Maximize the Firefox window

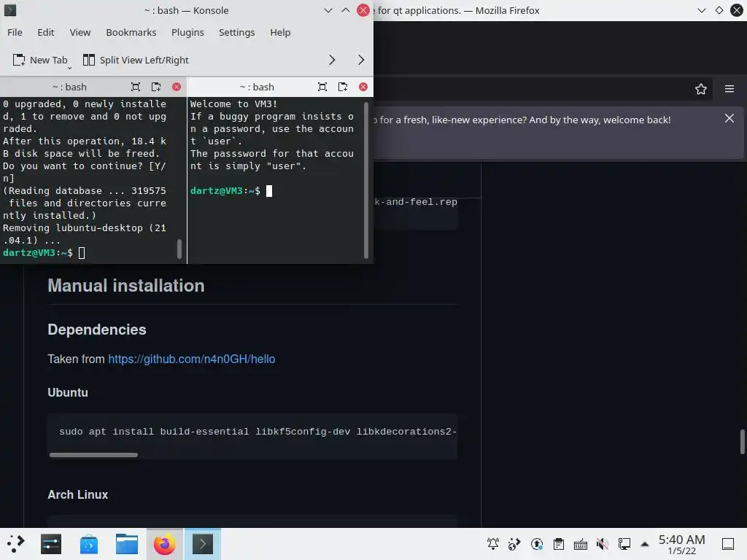(719, 10)
